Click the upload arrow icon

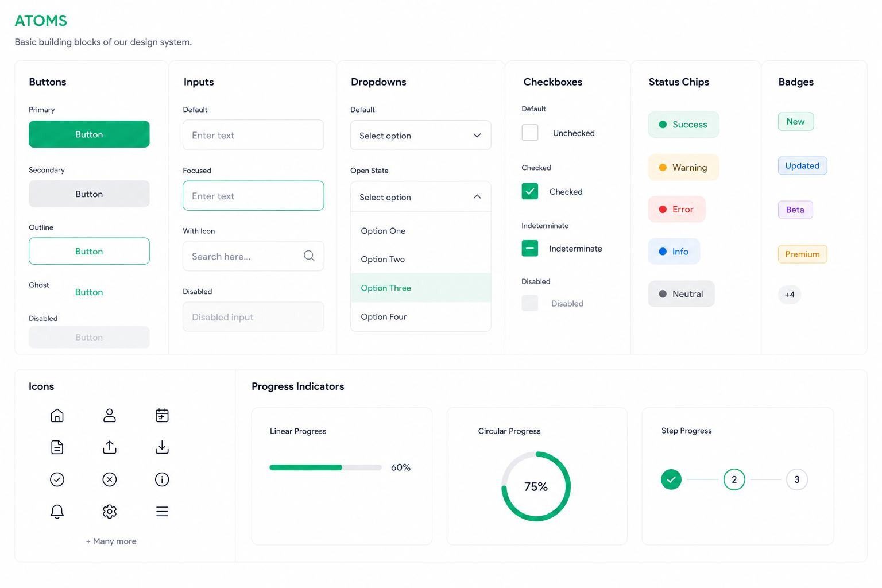click(109, 447)
